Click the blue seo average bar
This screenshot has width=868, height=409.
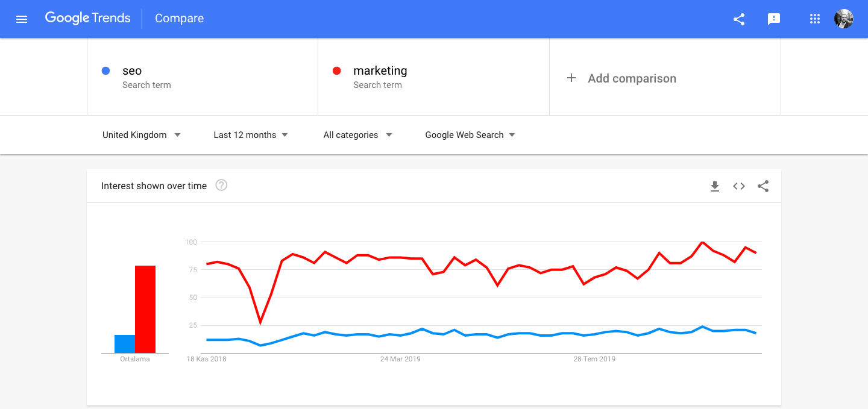(x=125, y=344)
